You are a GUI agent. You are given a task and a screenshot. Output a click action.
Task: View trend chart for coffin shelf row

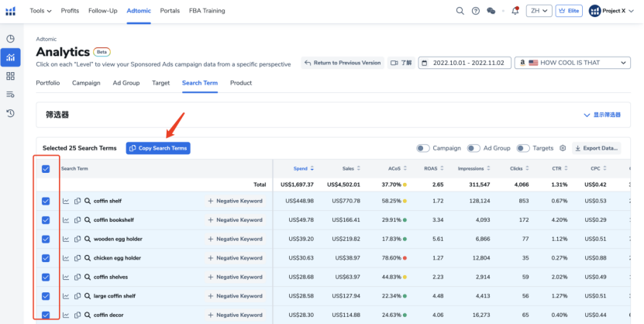pyautogui.click(x=67, y=201)
